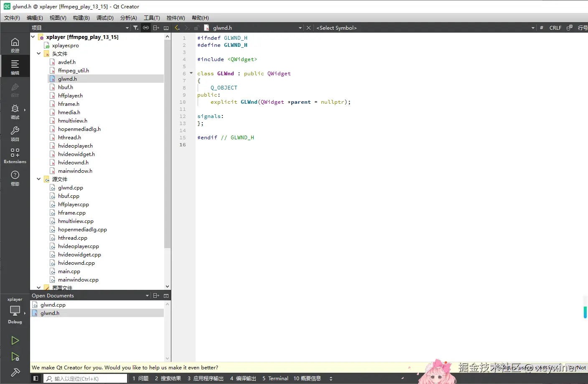The height and width of the screenshot is (384, 588).
Task: Click the green Run button
Action: (15, 340)
